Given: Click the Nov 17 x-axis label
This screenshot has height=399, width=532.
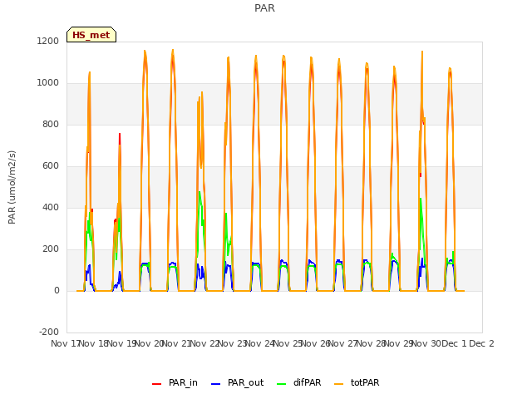Looking at the screenshot, I should 66,343.
